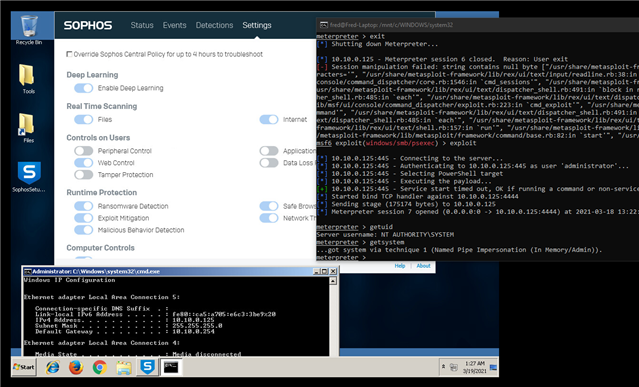Toggle Enable Deep Learning switch
This screenshot has height=387, width=639.
click(x=84, y=88)
